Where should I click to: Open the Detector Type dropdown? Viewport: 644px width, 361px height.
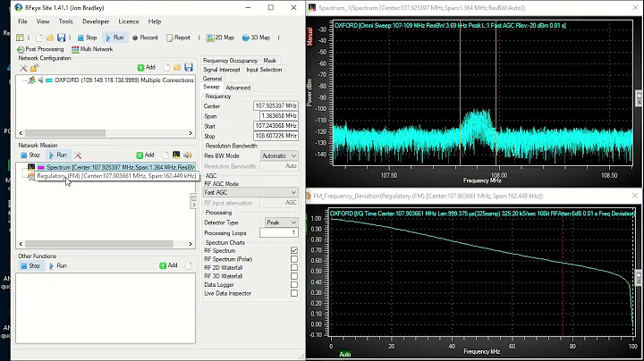click(282, 222)
